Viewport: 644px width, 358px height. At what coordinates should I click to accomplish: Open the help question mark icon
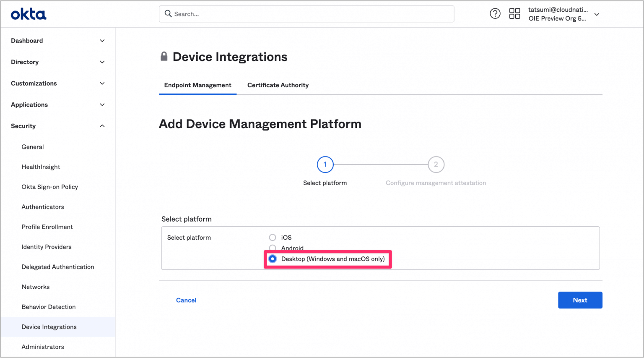[495, 13]
